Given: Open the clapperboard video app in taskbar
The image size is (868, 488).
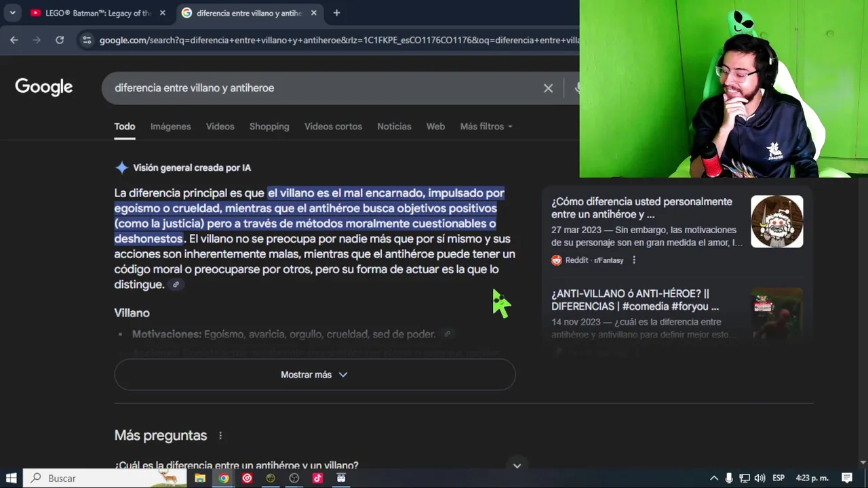Looking at the screenshot, I should (341, 478).
